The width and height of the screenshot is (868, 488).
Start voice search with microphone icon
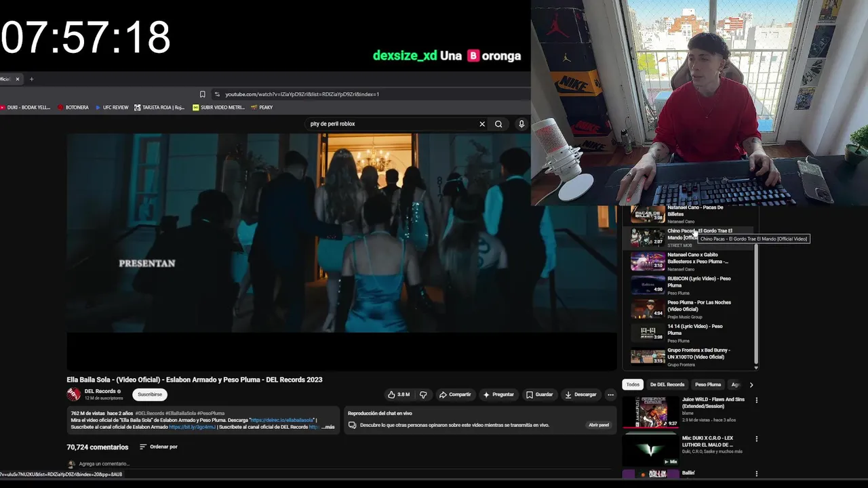click(x=521, y=124)
